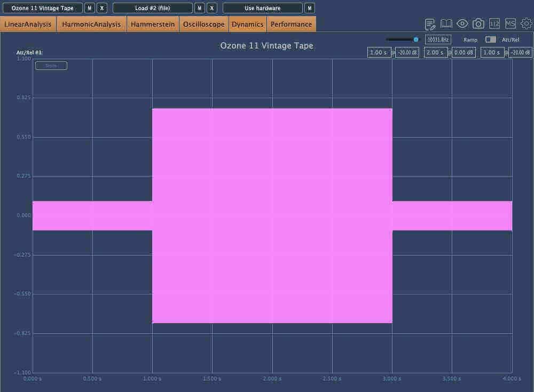This screenshot has height=392, width=534.
Task: Toggle the MS mid-side icon
Action: [510, 23]
